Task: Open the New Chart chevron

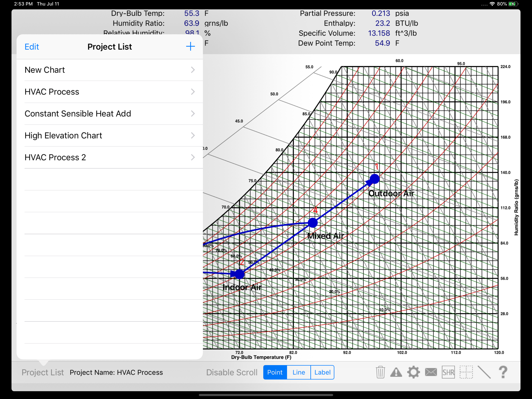Action: [193, 70]
